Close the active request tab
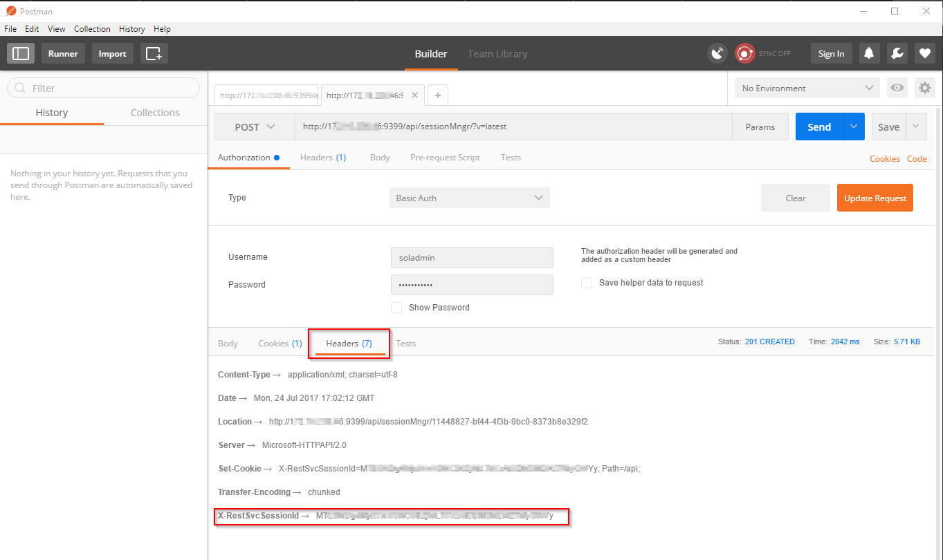This screenshot has width=943, height=560. click(x=414, y=95)
